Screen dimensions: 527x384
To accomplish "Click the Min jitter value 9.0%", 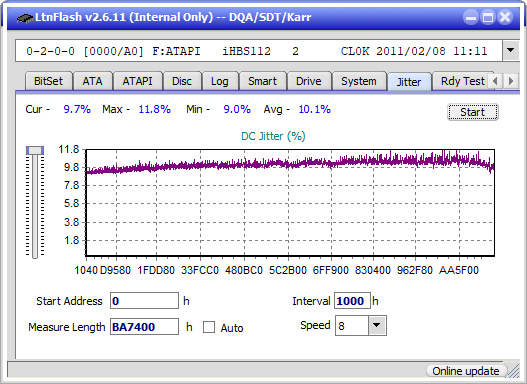I will (237, 109).
